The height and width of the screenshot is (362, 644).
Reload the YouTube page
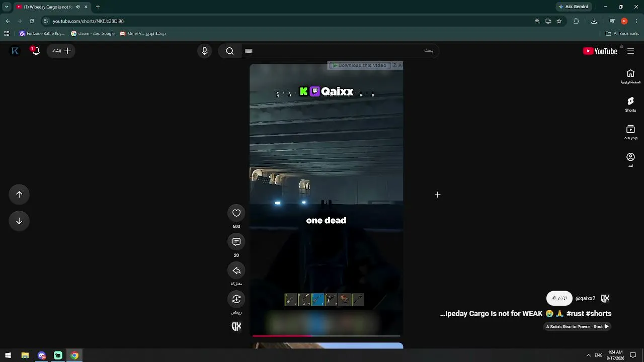coord(32,21)
